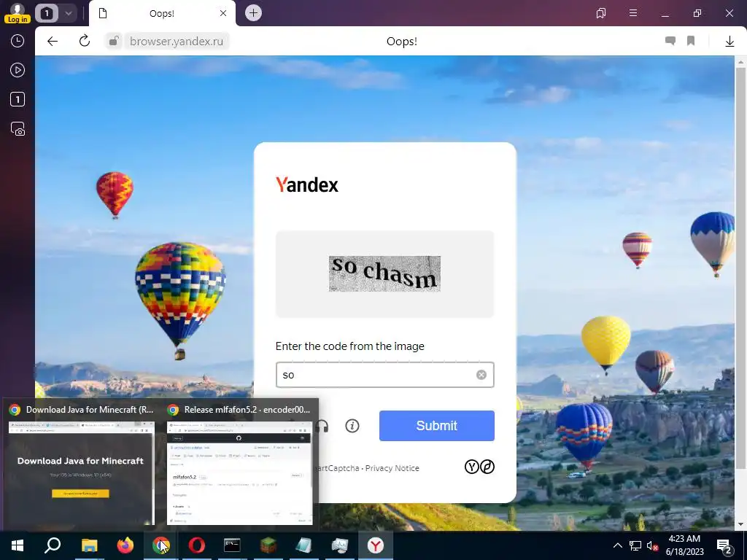Open the Privacy Notice link
747x560 pixels.
[392, 468]
